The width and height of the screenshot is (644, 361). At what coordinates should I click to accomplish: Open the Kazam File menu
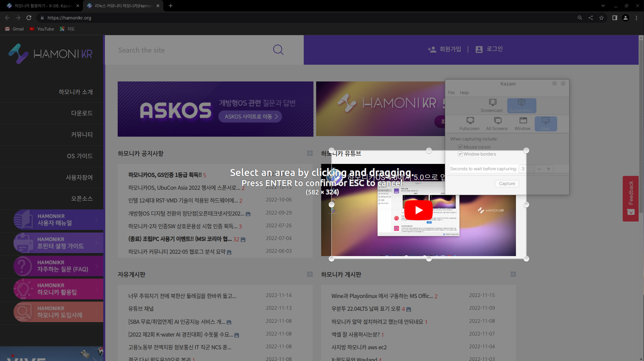click(x=451, y=93)
